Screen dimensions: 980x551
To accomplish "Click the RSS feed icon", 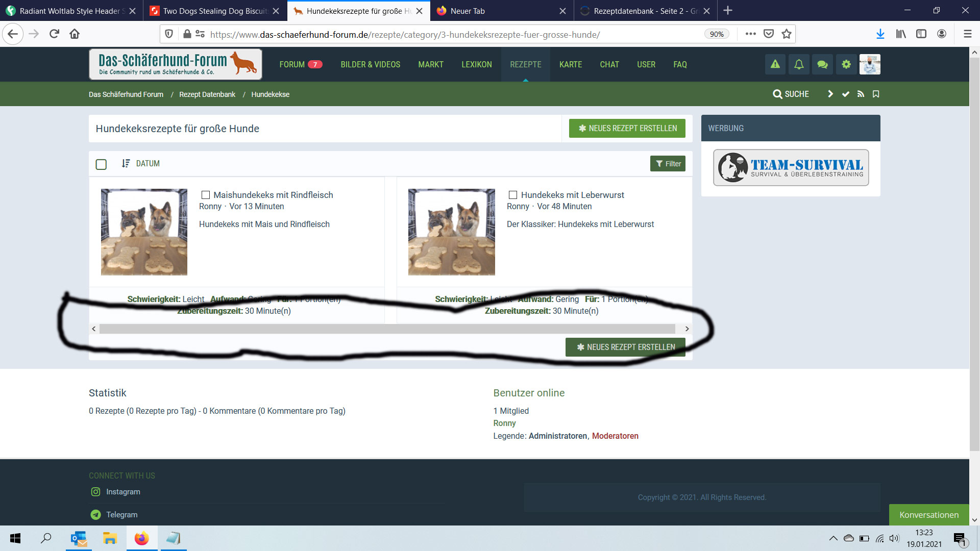I will 861,94.
